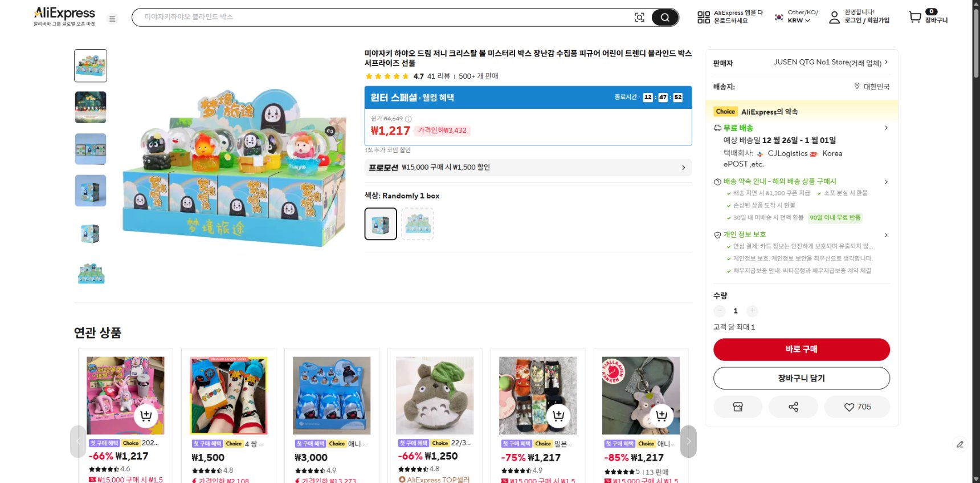Screen dimensions: 980x483
Task: Expand the 개인 정보 보호 section
Action: click(886, 234)
